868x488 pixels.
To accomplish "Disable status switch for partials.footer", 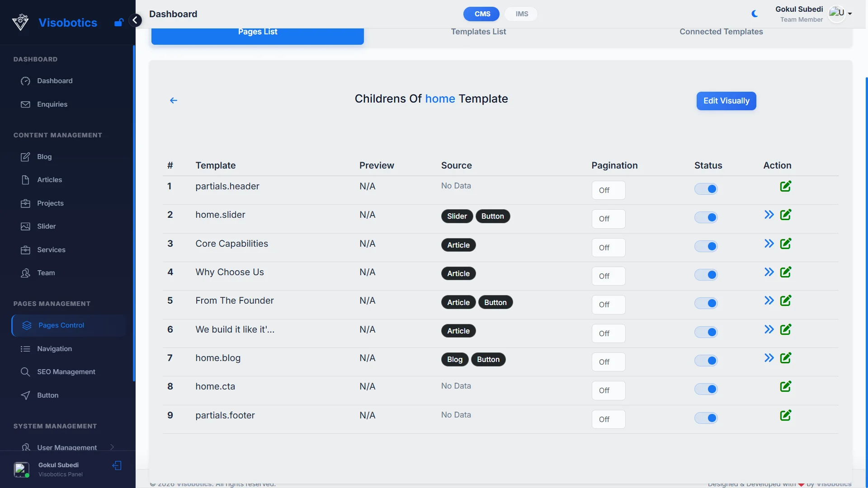I will point(706,418).
